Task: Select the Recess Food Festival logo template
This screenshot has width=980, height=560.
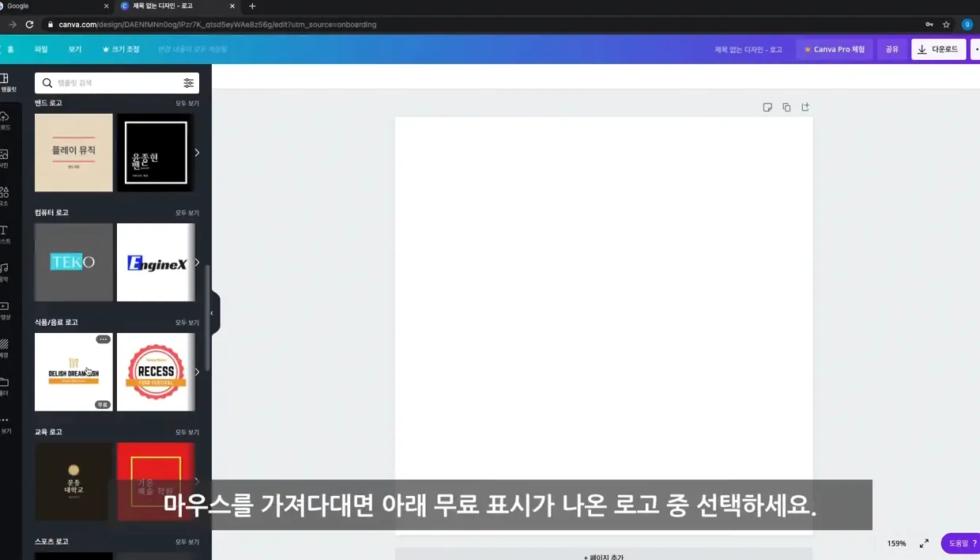Action: [x=156, y=372]
